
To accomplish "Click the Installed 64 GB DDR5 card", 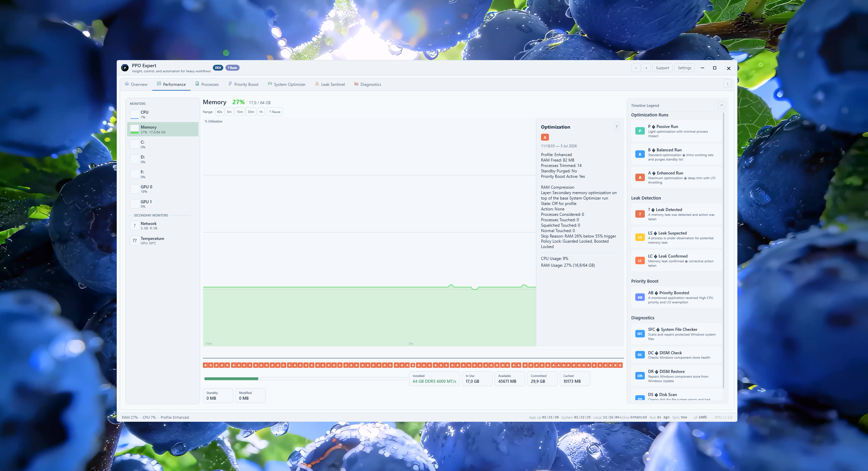I will tap(435, 379).
